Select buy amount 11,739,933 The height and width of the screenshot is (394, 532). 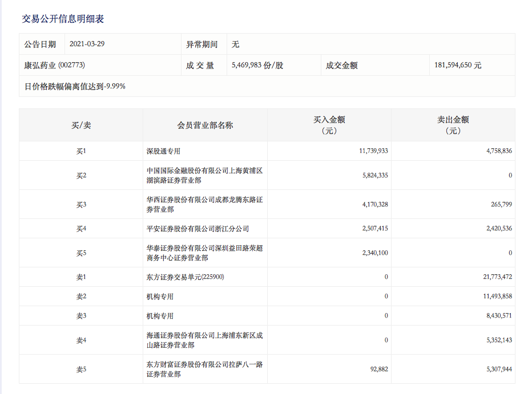click(373, 151)
